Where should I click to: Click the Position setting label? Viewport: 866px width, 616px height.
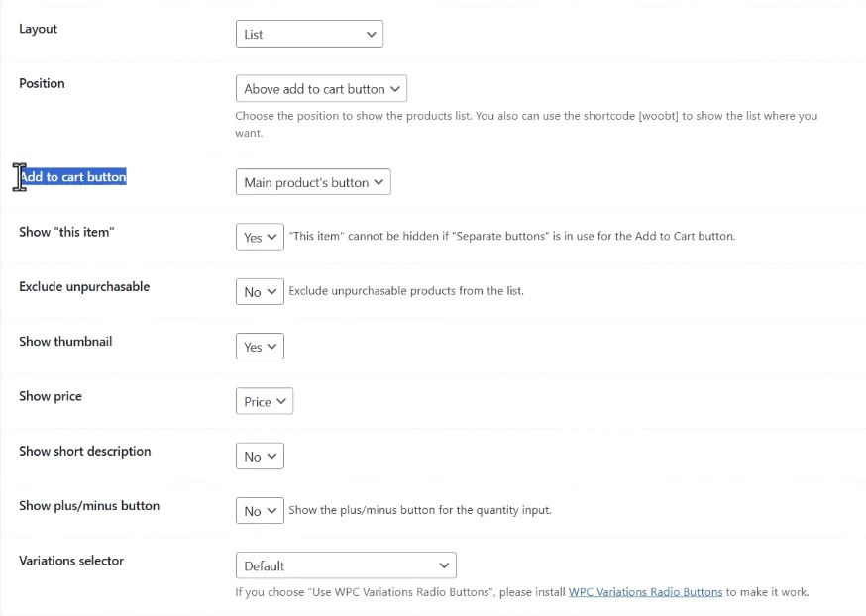tap(42, 83)
